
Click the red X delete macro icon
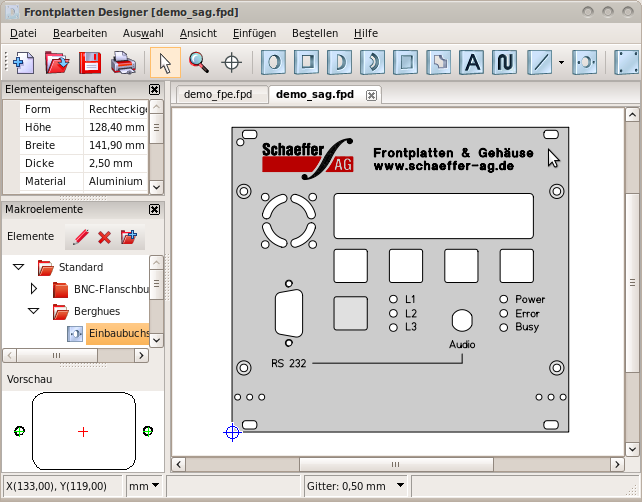click(104, 237)
